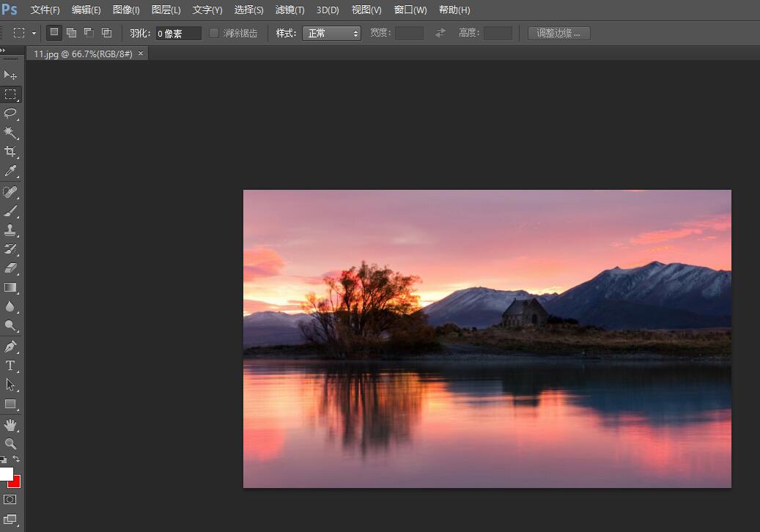Screen dimensions: 760x532
Task: Toggle the 消除锯齿 anti-alias checkbox
Action: click(214, 33)
